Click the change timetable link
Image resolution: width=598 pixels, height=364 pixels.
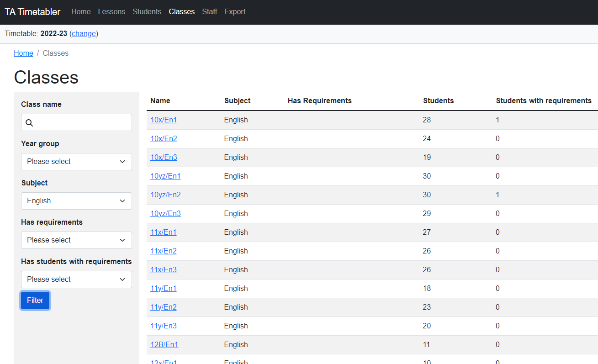tap(84, 34)
